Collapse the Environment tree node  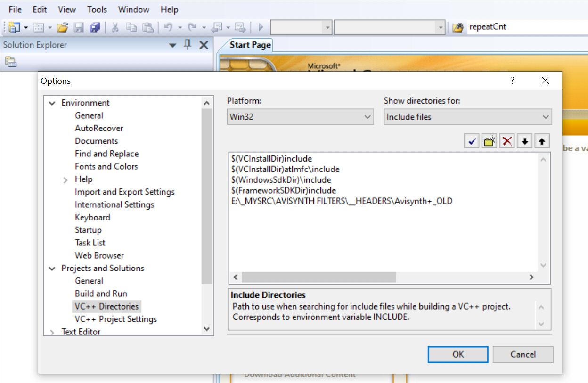[52, 103]
